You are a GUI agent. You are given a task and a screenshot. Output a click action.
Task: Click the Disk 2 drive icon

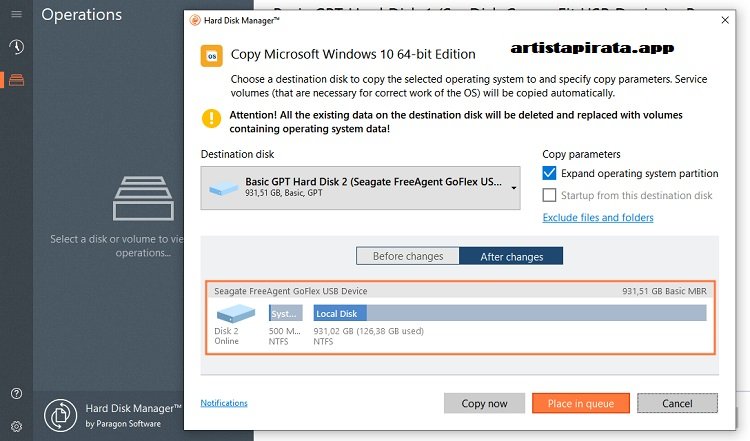pos(235,314)
